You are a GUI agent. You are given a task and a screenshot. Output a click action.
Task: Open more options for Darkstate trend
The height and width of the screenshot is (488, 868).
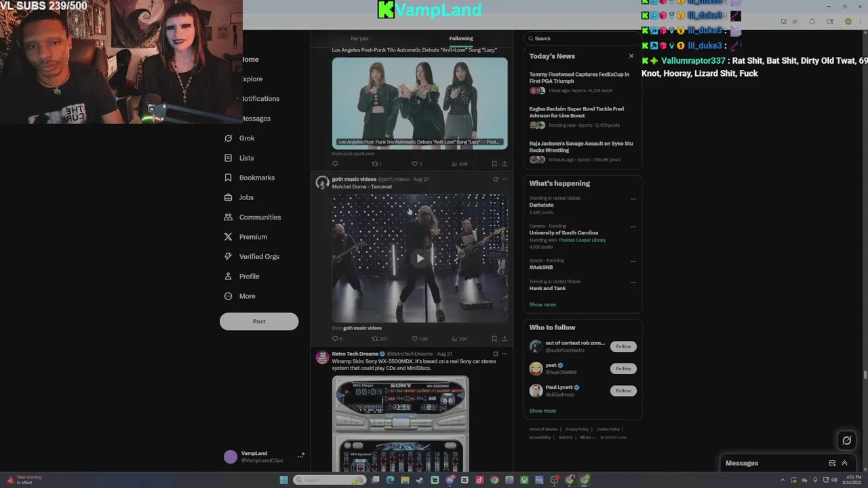tap(633, 199)
